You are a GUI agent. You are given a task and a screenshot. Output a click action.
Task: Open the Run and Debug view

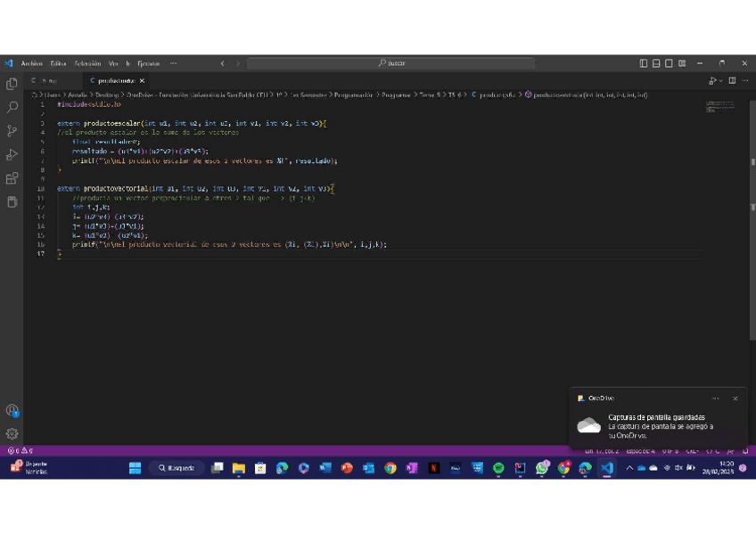pyautogui.click(x=12, y=155)
